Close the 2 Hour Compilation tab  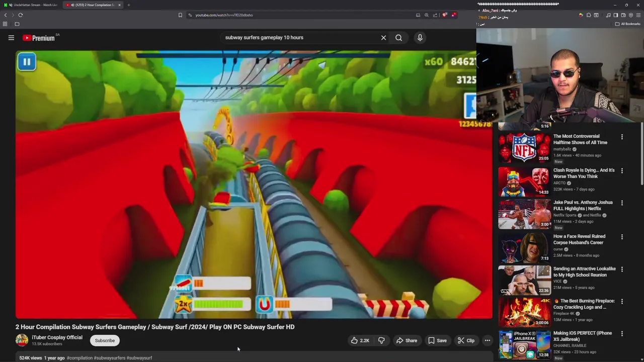point(119,5)
